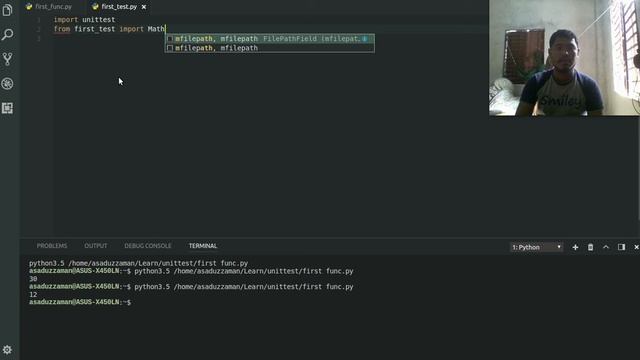Click the terminal prompt input line
640x360 pixels.
click(x=80, y=302)
